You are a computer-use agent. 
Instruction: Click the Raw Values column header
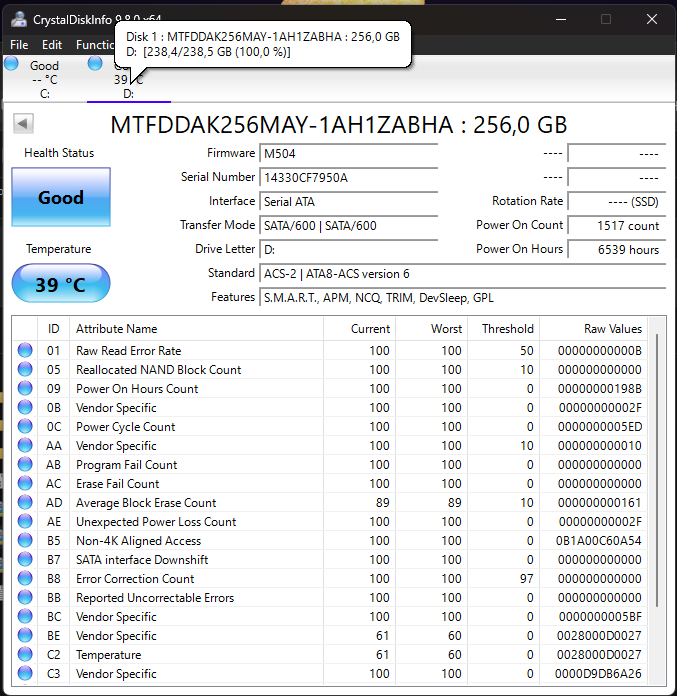tap(593, 329)
